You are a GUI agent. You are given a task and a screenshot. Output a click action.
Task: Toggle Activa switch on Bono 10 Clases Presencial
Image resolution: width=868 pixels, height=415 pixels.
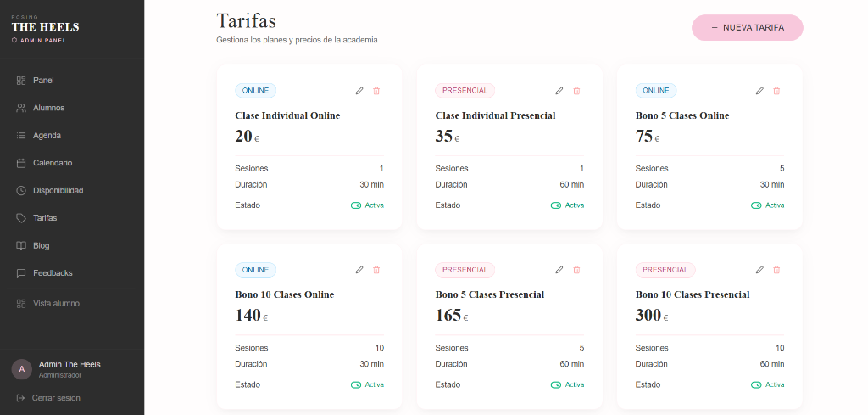click(756, 384)
